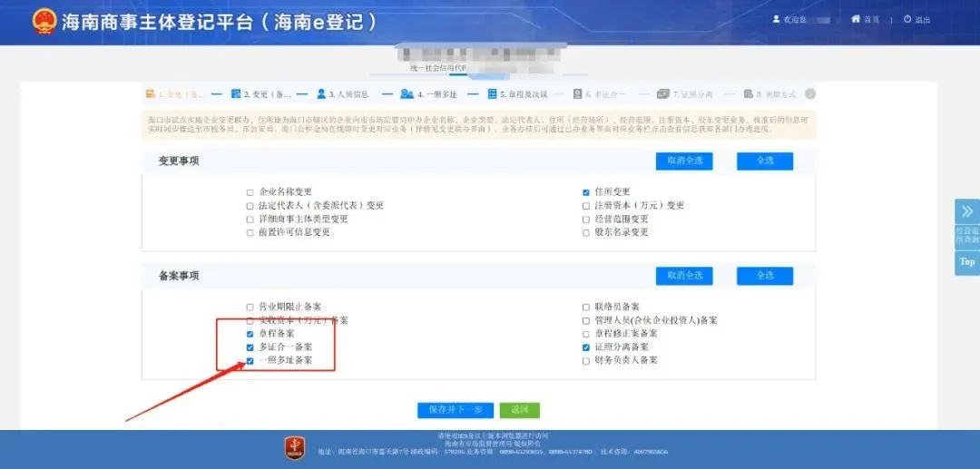The image size is (980, 469).
Task: Click the 一照多址 step icon
Action: tap(407, 93)
